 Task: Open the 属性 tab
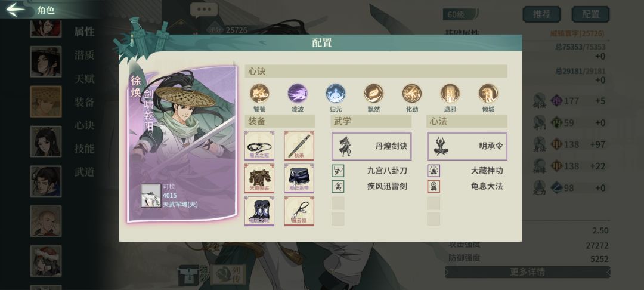point(84,32)
